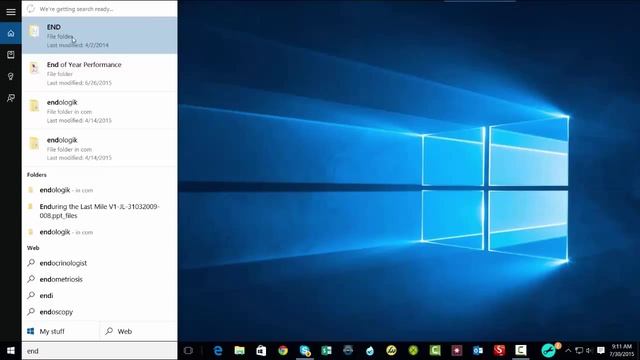Search the web for endoscopy
The image size is (640, 360).
pyautogui.click(x=100, y=312)
